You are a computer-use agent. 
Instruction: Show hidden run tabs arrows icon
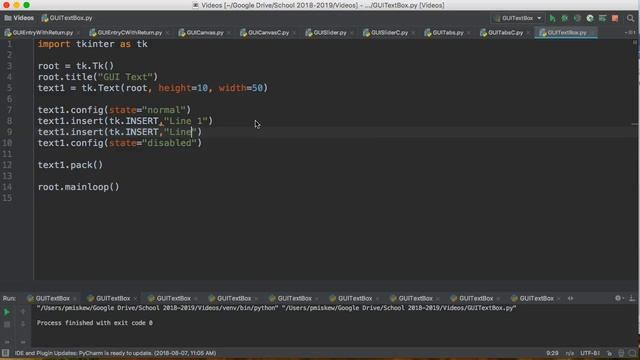[x=570, y=298]
